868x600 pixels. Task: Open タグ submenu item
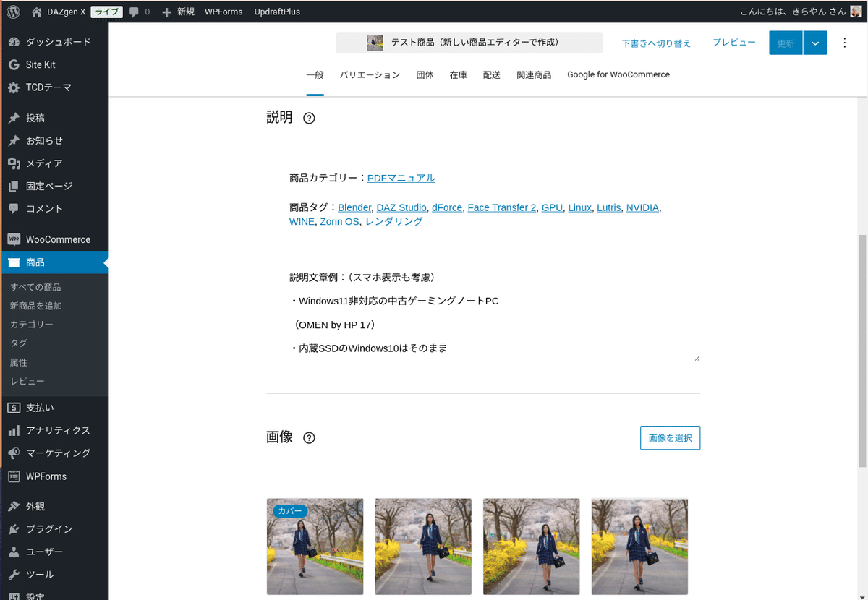pos(19,343)
